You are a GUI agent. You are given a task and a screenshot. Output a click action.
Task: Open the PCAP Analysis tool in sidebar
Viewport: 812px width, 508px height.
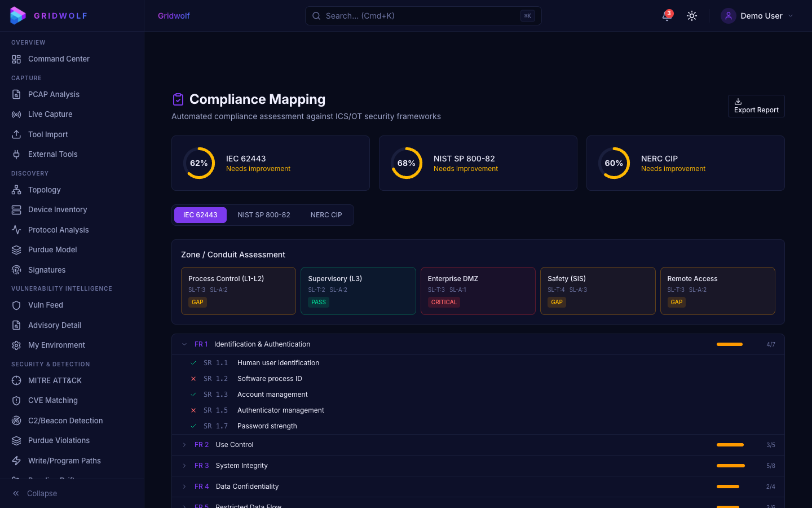pos(54,94)
